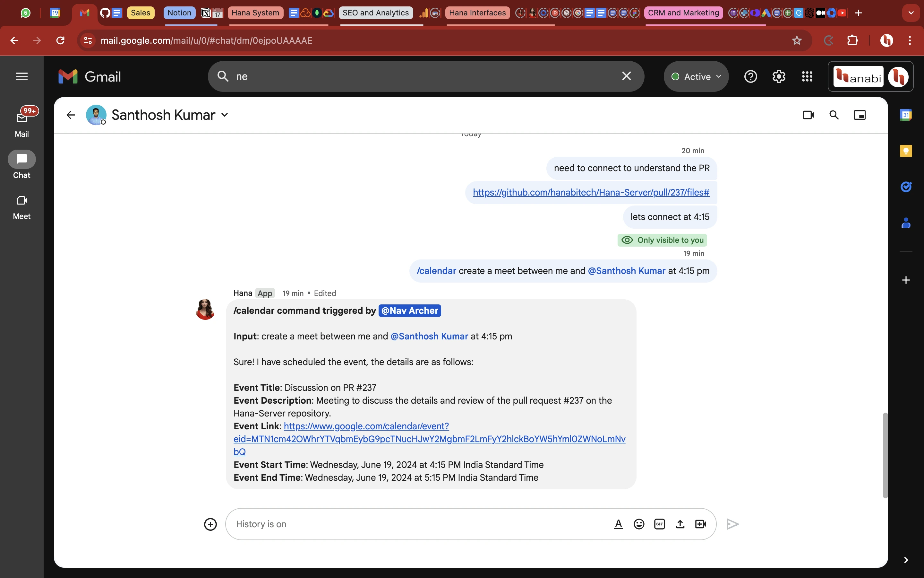924x578 pixels.
Task: Open the Chrome three-dot menu
Action: 910,40
